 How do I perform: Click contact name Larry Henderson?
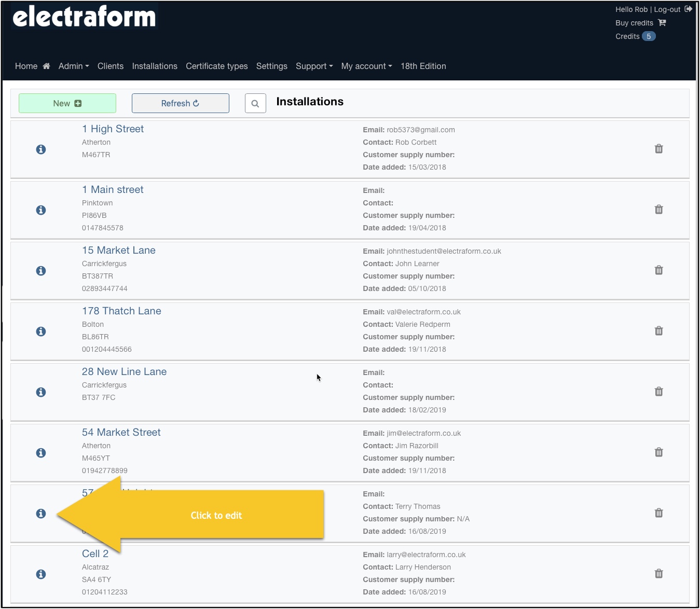[x=423, y=567]
